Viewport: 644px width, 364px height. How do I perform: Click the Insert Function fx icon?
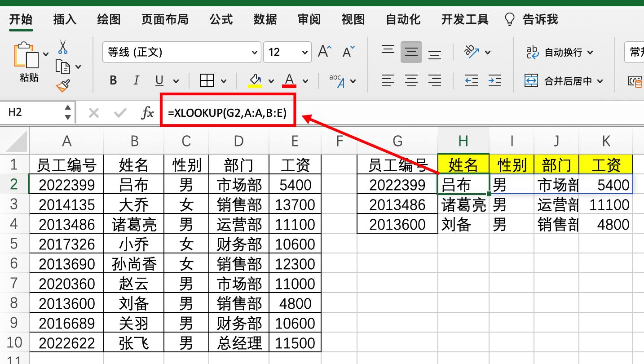point(147,113)
